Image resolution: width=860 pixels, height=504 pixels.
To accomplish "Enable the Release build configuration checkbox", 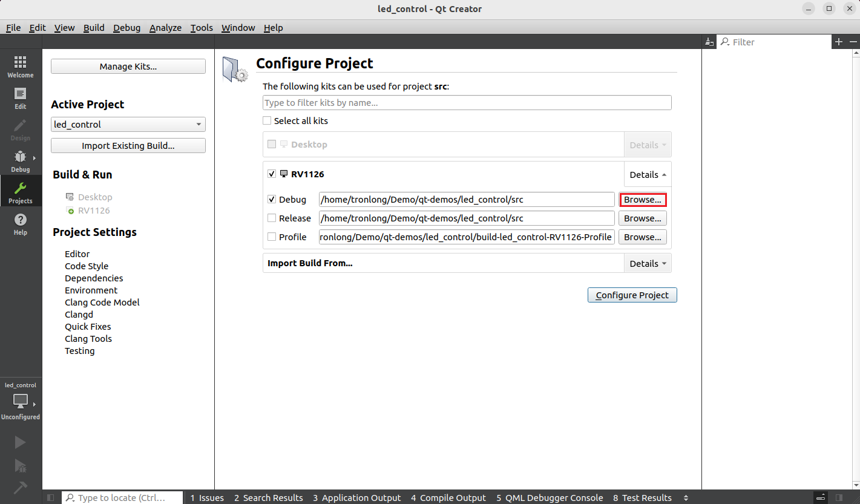I will [x=272, y=218].
